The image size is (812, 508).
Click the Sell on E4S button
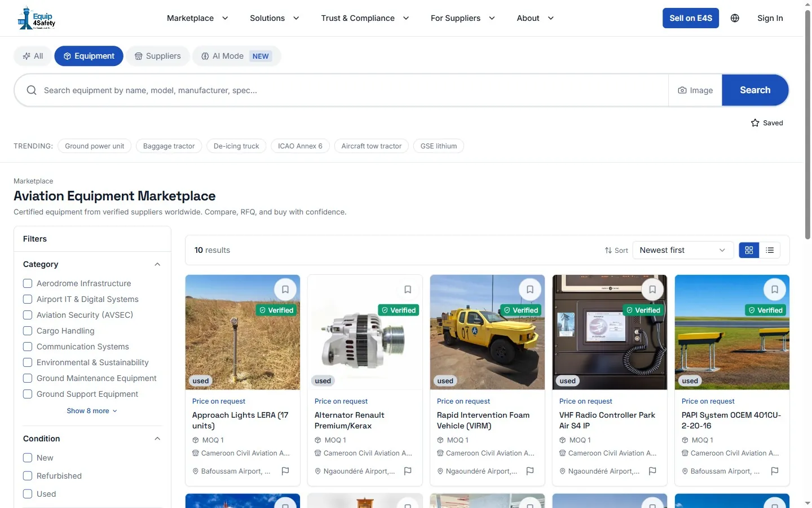pyautogui.click(x=691, y=18)
